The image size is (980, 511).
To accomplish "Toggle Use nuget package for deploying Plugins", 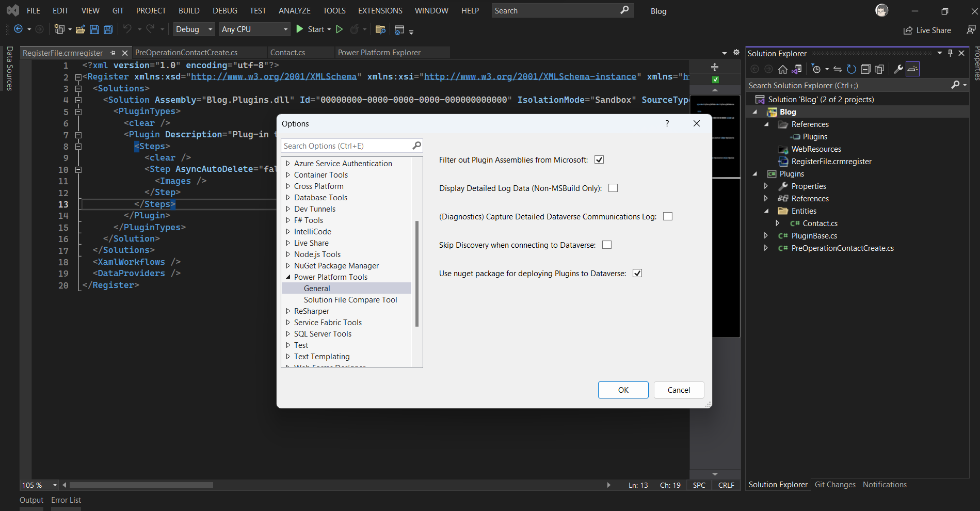I will click(637, 274).
